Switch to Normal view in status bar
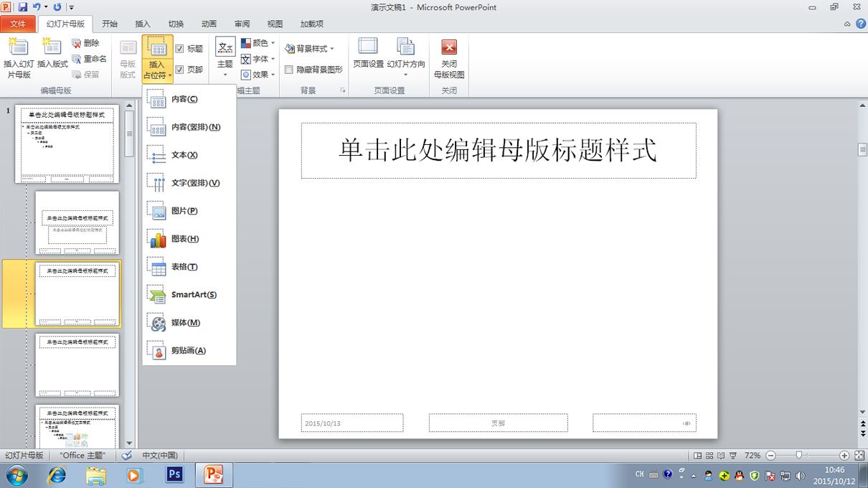This screenshot has height=488, width=868. coord(697,456)
